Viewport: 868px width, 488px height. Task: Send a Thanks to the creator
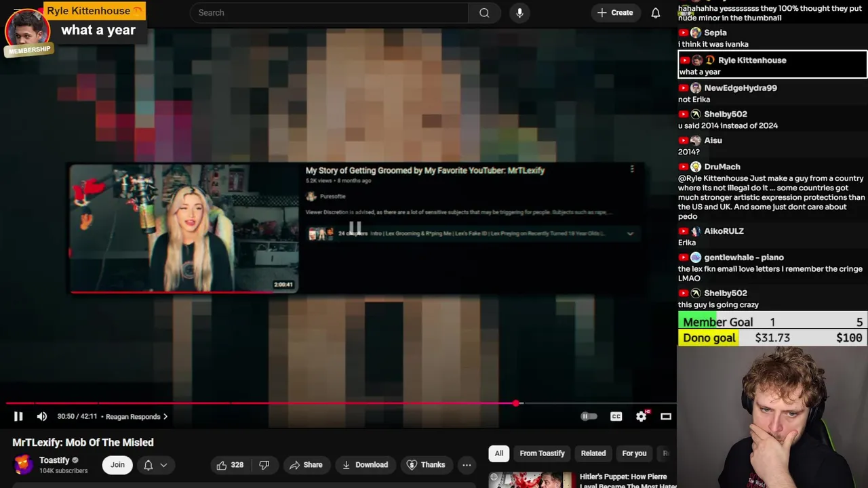pyautogui.click(x=426, y=464)
